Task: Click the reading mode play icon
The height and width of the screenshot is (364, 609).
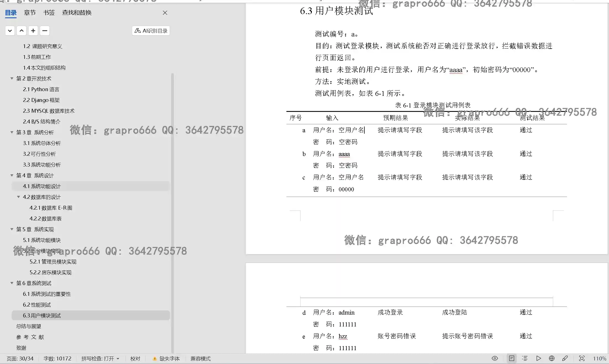Action: (539, 358)
